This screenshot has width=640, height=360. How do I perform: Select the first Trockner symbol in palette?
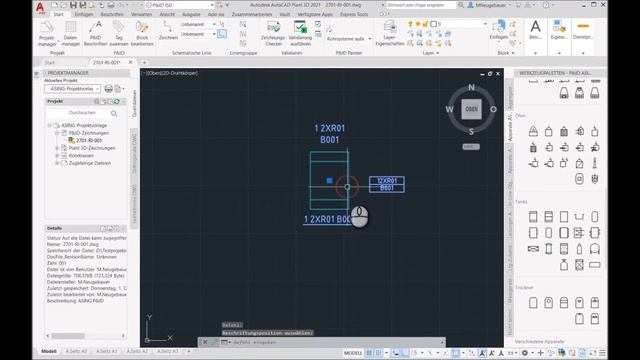533,302
